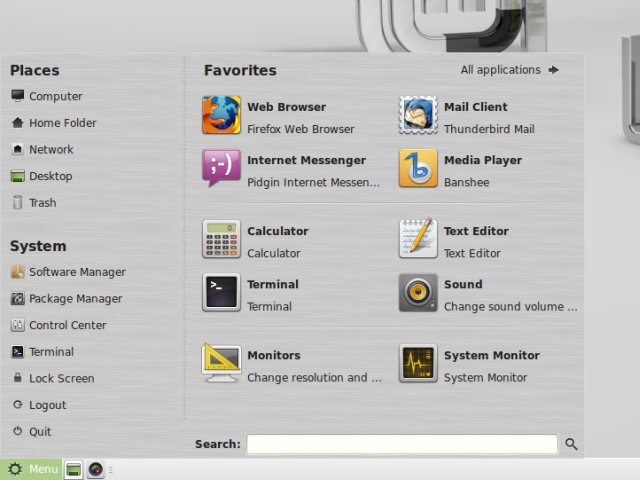Open Control Center label
The image size is (640, 480).
(x=68, y=325)
